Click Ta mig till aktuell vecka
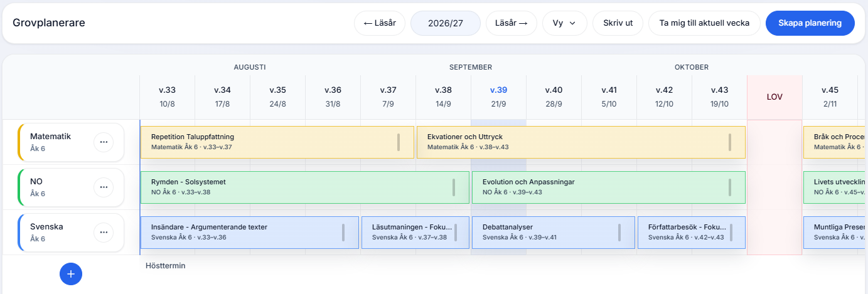This screenshot has height=294, width=868. pos(704,23)
